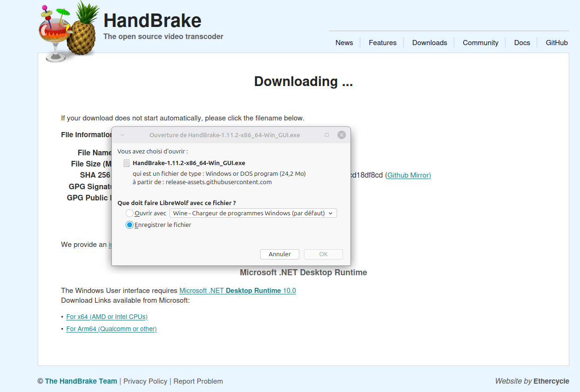Open the GitHub menu item
Viewport: 580px width, 392px height.
pos(557,42)
